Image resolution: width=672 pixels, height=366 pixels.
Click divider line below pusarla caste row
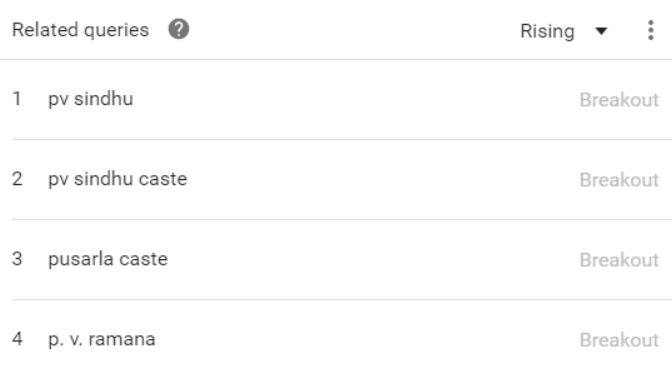tap(342, 300)
